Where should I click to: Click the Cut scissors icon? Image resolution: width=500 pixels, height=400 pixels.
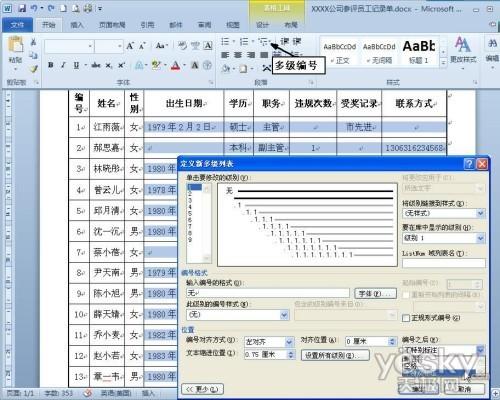click(x=33, y=42)
